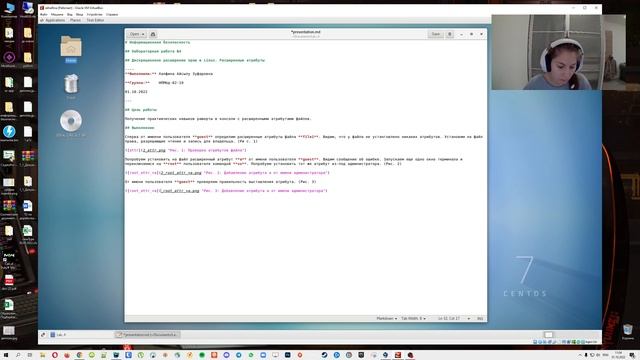Open Opera browser from Windows taskbar
This screenshot has height=360, width=640.
point(55,355)
